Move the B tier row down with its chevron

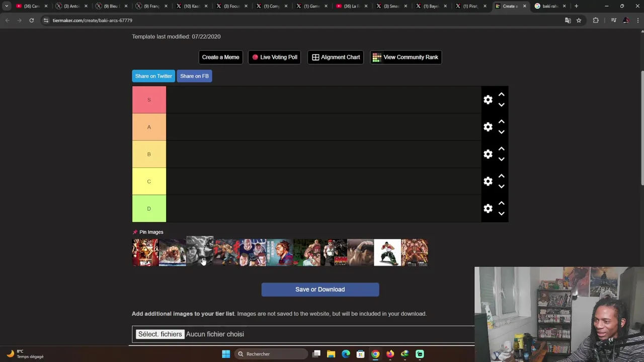coord(501,159)
